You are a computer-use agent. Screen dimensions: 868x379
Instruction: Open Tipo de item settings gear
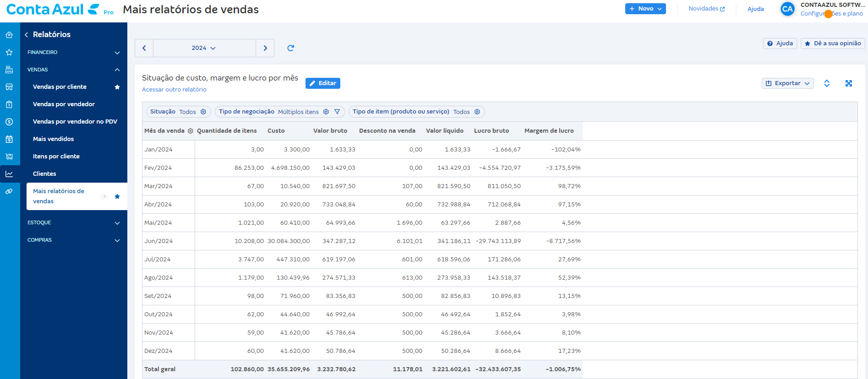[477, 112]
